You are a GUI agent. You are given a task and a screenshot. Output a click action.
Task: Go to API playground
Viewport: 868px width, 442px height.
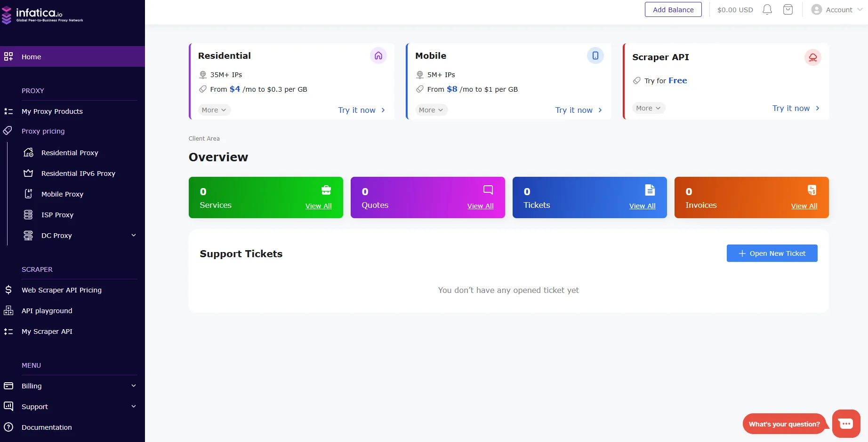coord(47,311)
